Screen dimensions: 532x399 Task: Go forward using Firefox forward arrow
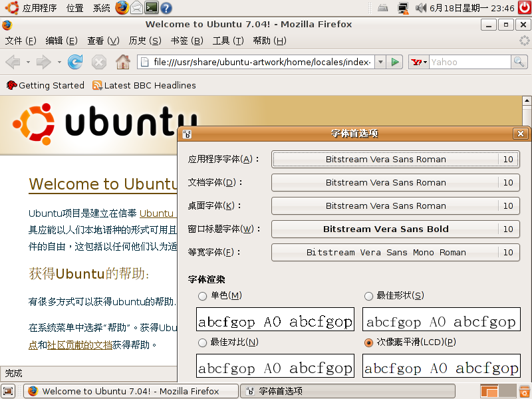click(x=44, y=62)
